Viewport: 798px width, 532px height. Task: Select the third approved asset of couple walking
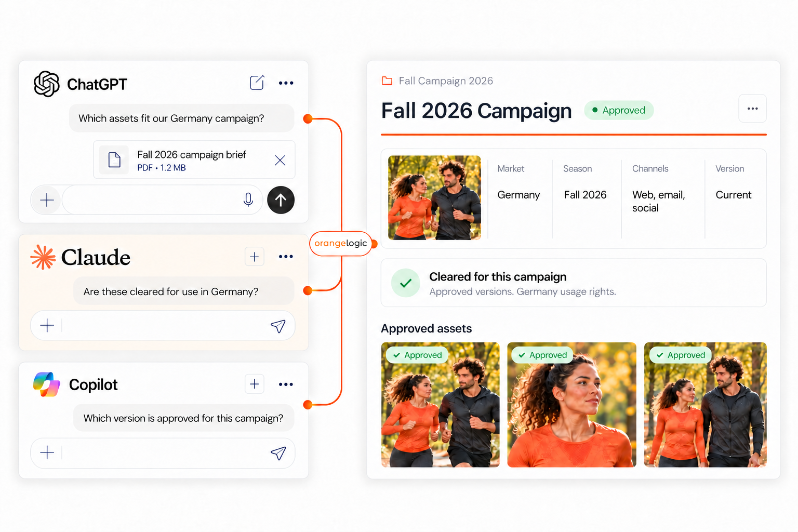(x=706, y=405)
